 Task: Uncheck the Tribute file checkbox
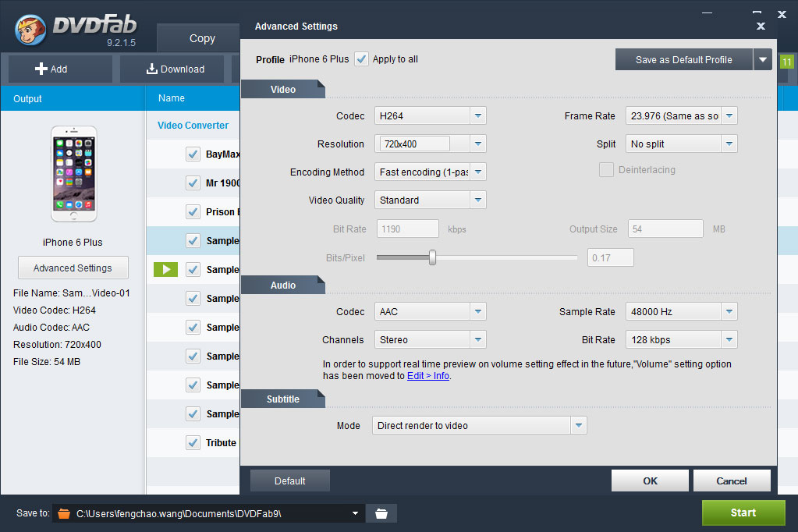pos(193,443)
